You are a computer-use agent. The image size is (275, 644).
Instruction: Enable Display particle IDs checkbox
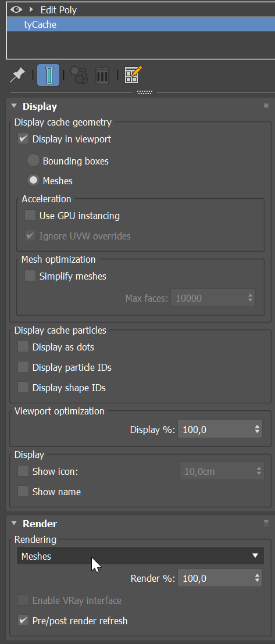pyautogui.click(x=23, y=367)
